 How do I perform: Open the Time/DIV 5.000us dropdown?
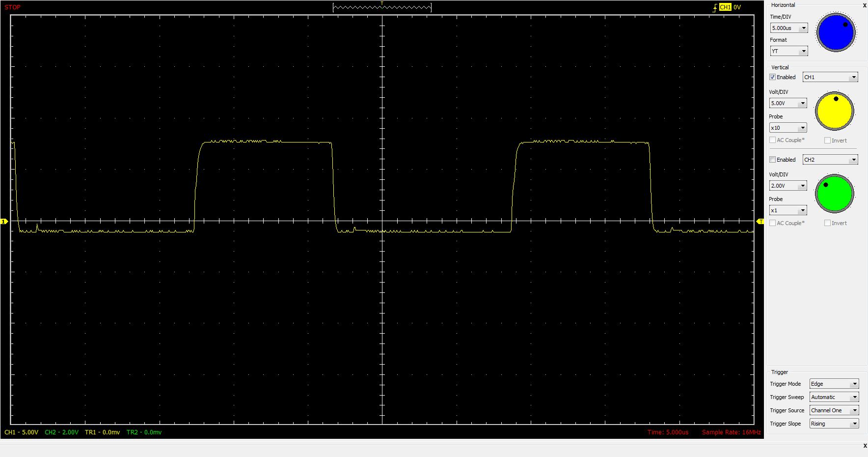pyautogui.click(x=788, y=28)
